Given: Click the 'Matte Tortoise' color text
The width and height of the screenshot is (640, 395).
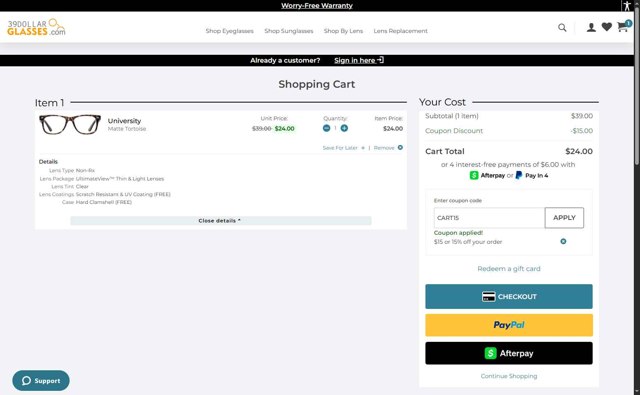Looking at the screenshot, I should (x=127, y=129).
